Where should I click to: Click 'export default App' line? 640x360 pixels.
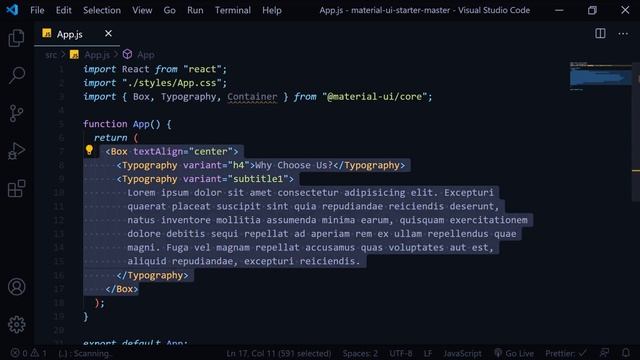(135, 342)
